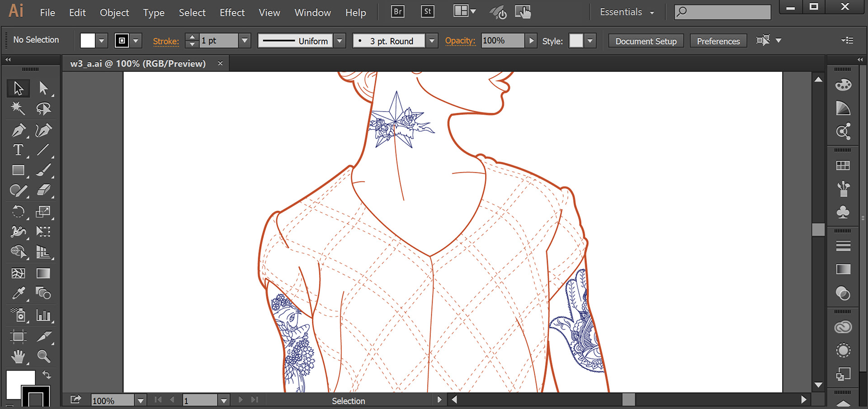The height and width of the screenshot is (409, 868).
Task: Activate the Line Segment tool
Action: (43, 150)
